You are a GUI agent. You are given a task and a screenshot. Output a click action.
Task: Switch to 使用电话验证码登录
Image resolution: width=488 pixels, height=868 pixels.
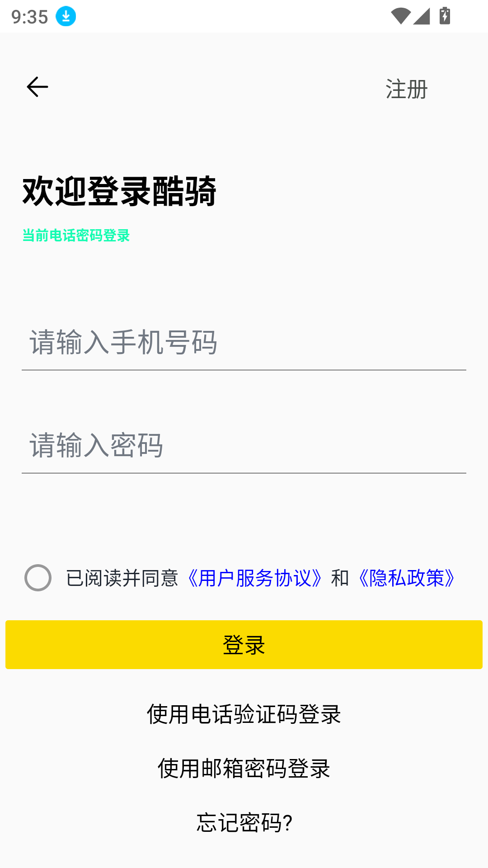pos(244,714)
